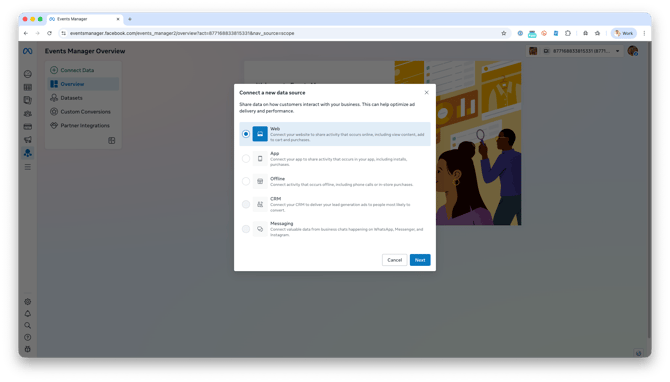Click the Next button in the dialog

point(420,260)
